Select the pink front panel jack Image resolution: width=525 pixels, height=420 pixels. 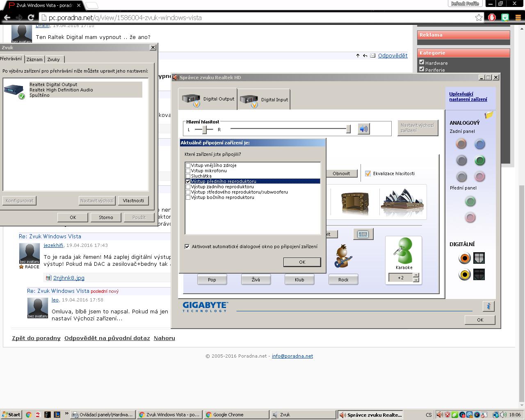tap(470, 217)
